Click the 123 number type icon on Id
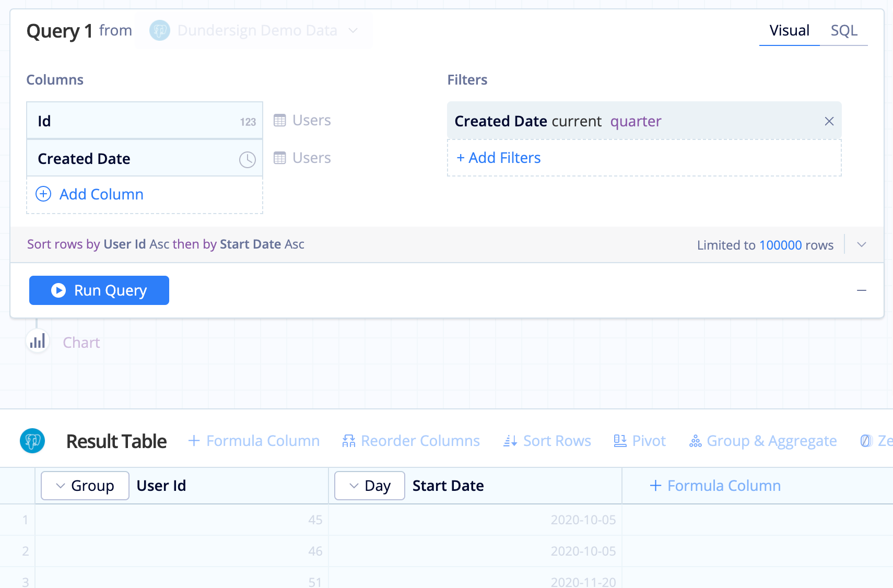 click(x=248, y=122)
